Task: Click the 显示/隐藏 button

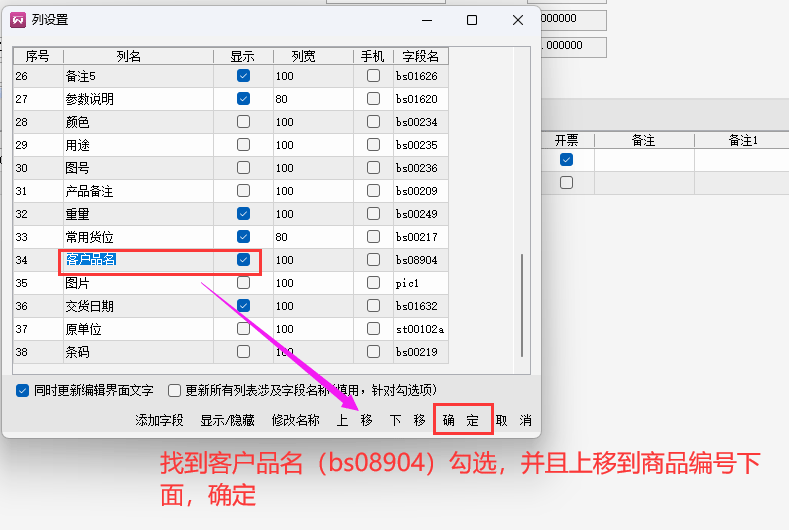Action: 226,420
